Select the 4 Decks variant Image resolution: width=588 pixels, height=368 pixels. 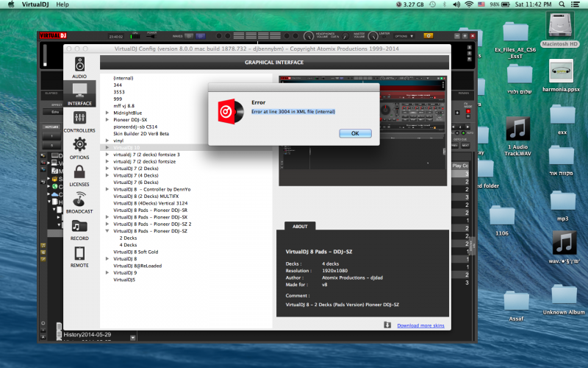pos(128,245)
